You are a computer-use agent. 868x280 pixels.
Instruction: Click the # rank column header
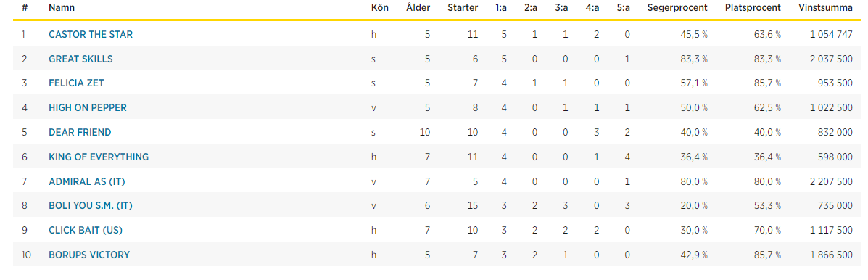pos(25,8)
